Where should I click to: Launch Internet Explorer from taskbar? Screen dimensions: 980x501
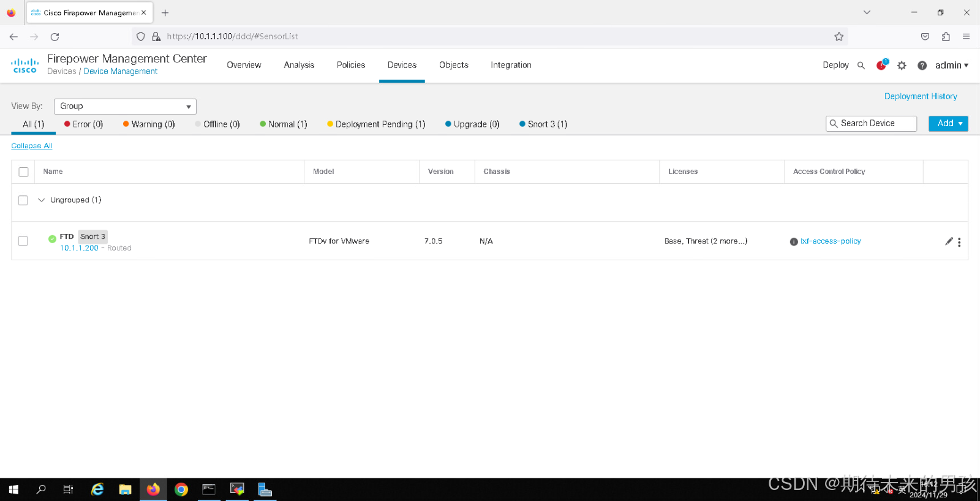(97, 489)
